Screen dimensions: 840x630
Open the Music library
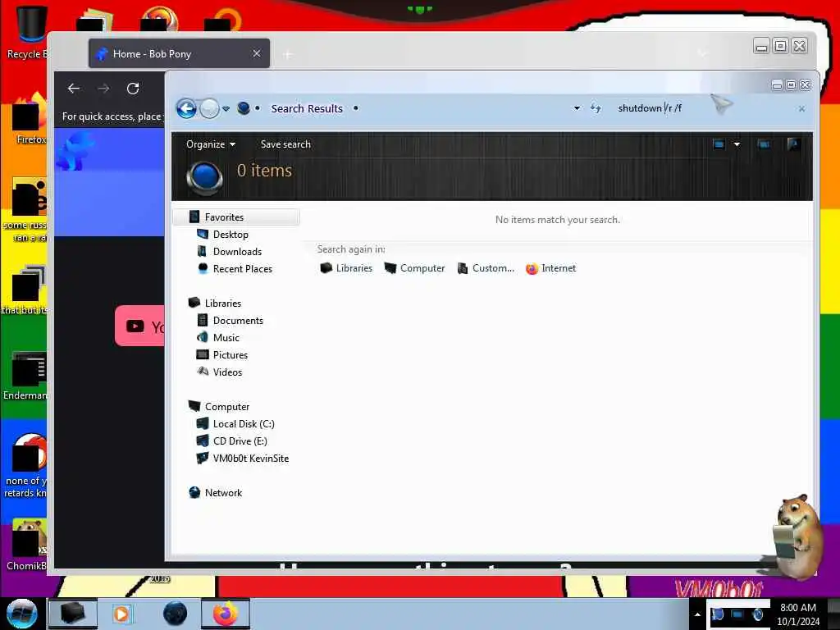[x=226, y=337]
